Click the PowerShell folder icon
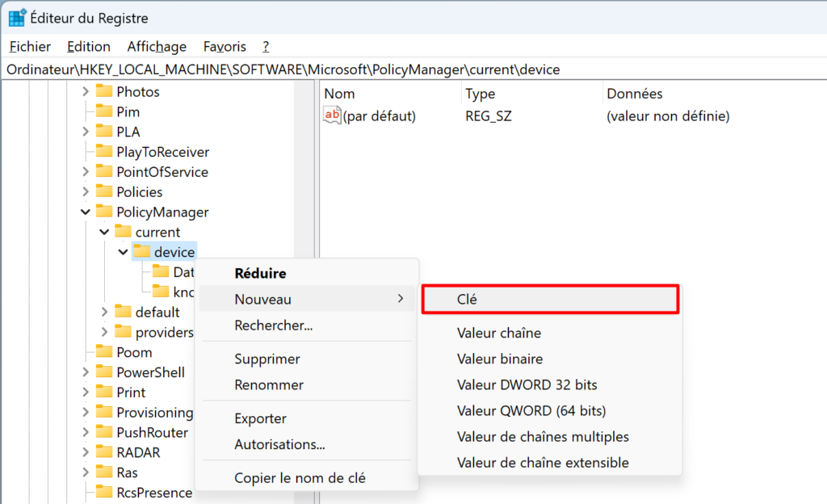827x504 pixels. click(104, 372)
